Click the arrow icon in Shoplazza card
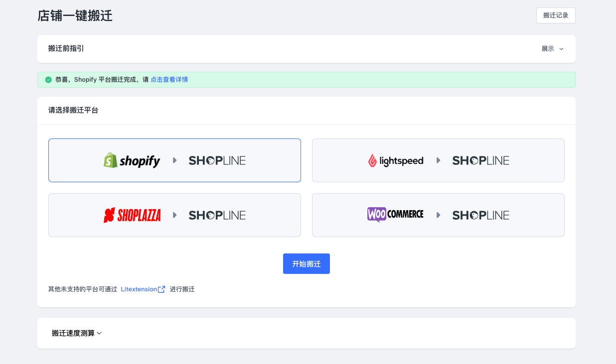The image size is (616, 364). (175, 215)
